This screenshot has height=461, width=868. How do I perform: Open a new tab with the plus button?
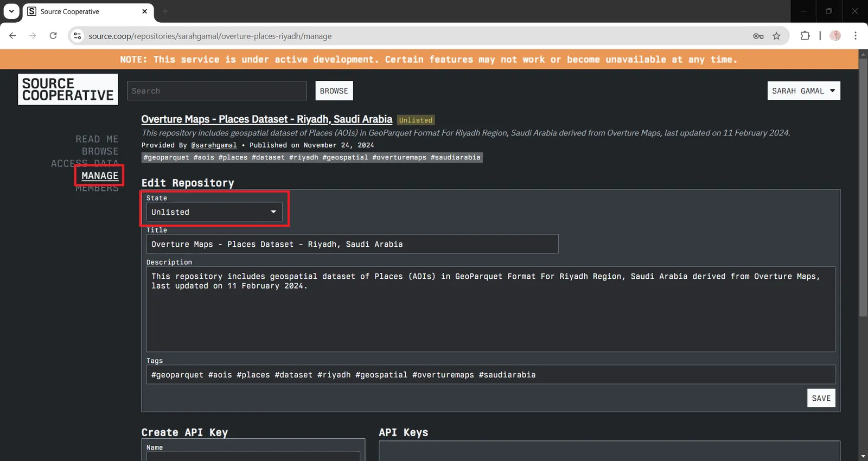[165, 11]
